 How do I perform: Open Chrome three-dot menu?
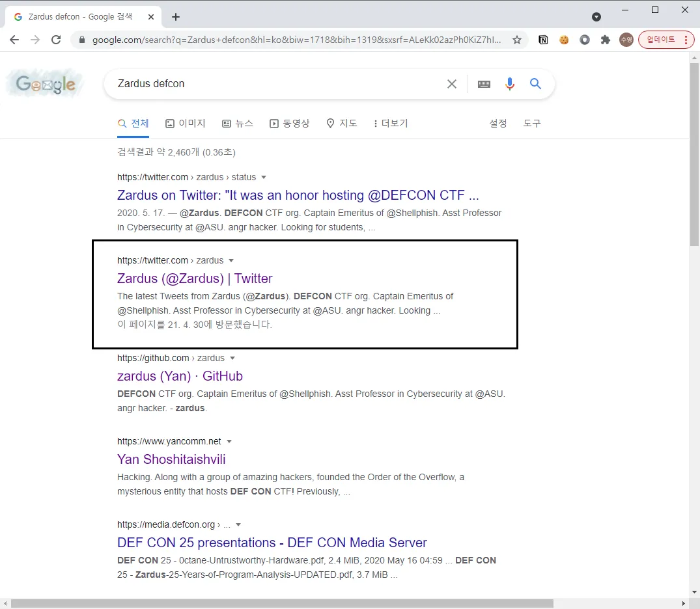coord(686,40)
